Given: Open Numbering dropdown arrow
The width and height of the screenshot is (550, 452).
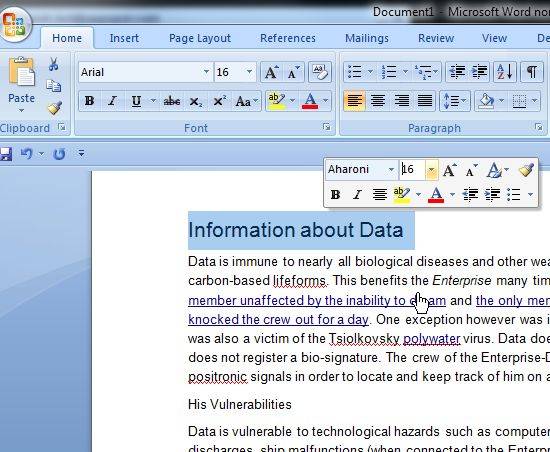Looking at the screenshot, I should coord(405,72).
